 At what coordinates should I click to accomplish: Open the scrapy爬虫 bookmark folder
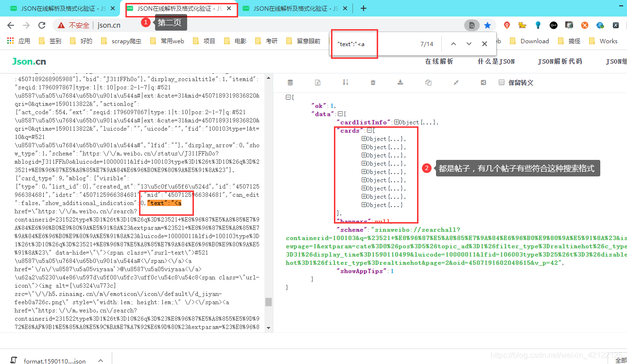pyautogui.click(x=121, y=41)
